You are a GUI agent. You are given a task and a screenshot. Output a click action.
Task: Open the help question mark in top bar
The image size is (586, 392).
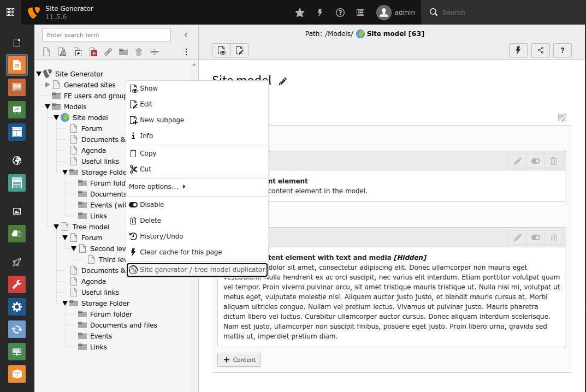click(x=340, y=13)
